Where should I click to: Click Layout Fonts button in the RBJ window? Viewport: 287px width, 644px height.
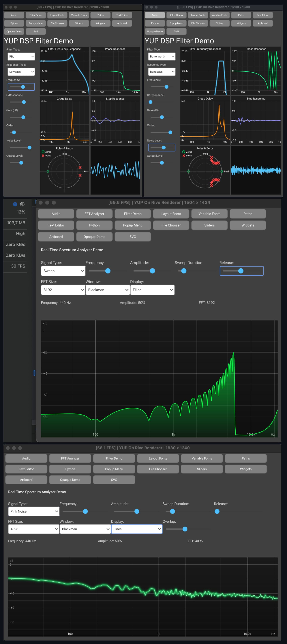[57, 15]
